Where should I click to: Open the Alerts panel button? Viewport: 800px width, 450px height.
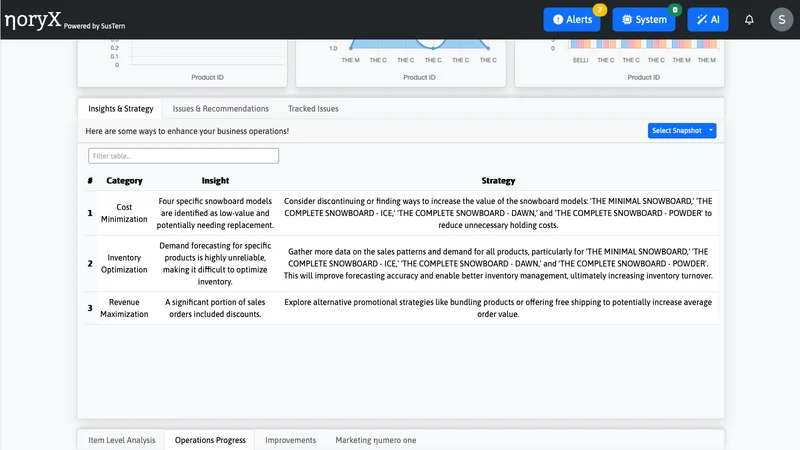tap(572, 19)
